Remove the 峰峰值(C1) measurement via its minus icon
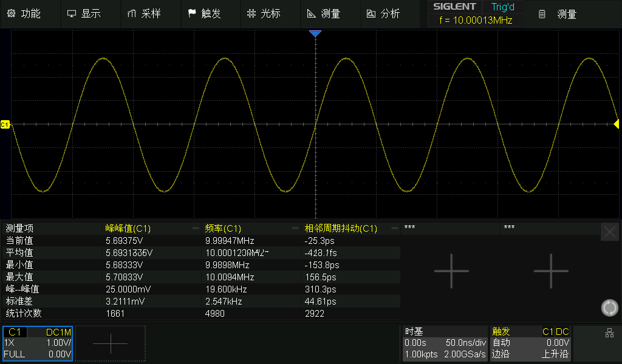Screen dimensions: 622x364 point(195,228)
